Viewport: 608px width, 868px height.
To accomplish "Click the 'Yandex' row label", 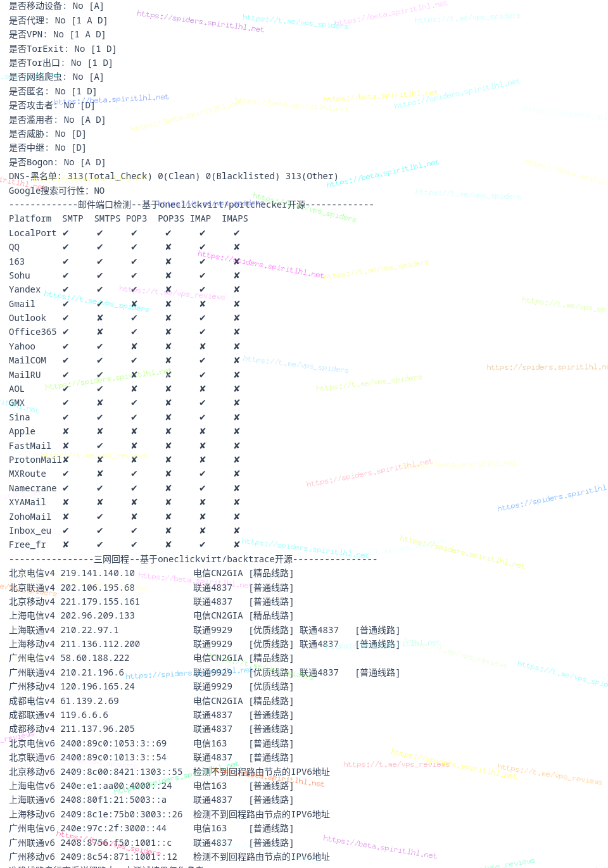I will 25,290.
